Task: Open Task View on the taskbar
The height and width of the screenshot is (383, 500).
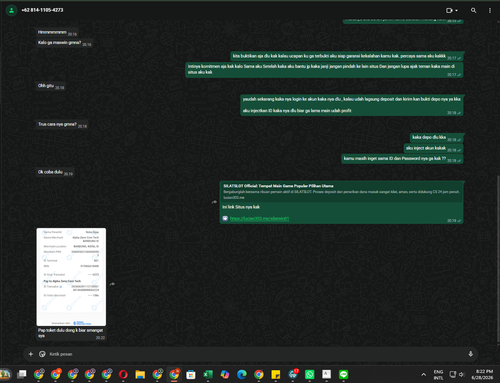Action: click(x=22, y=374)
